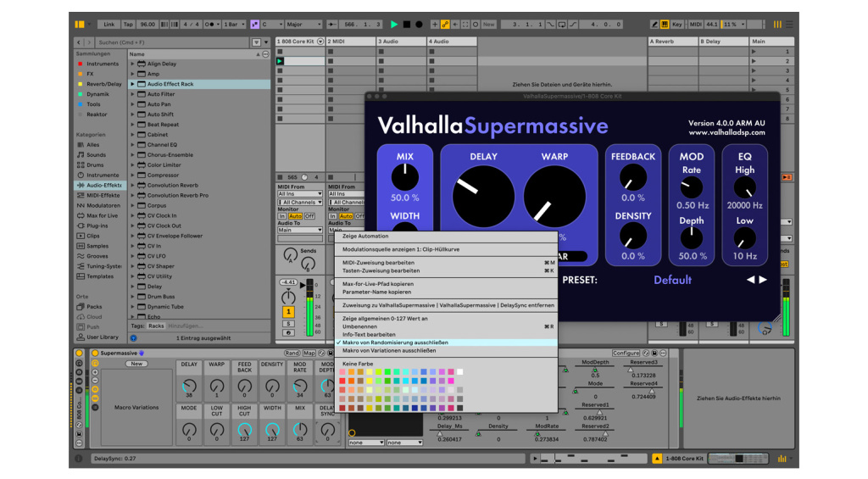The image size is (868, 479).
Task: Set 808 Core Kit monitor to Off
Action: tap(309, 216)
